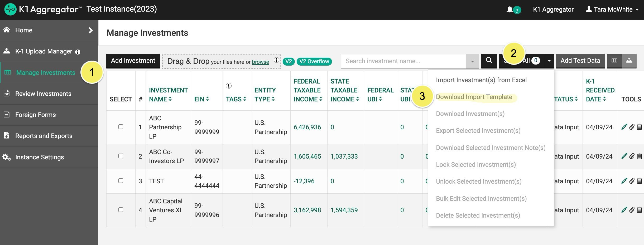Select Import Investment(s) from Excel
The width and height of the screenshot is (644, 245).
pos(481,80)
